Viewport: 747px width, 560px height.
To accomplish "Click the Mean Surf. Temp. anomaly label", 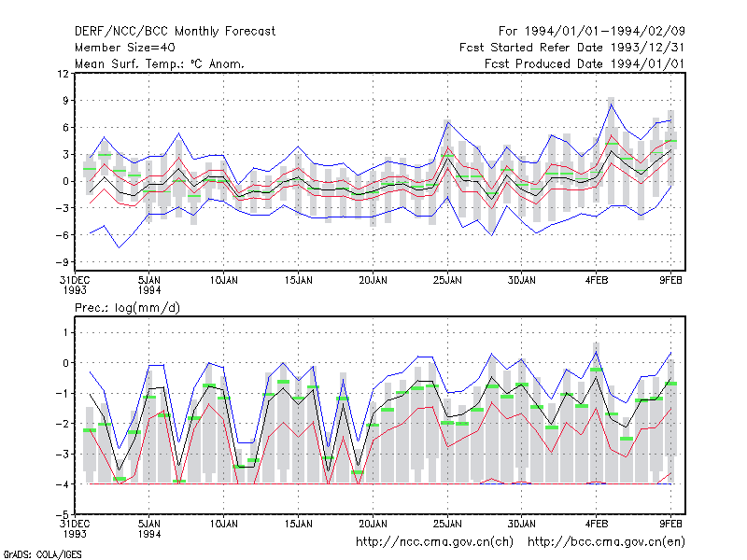I will [160, 63].
